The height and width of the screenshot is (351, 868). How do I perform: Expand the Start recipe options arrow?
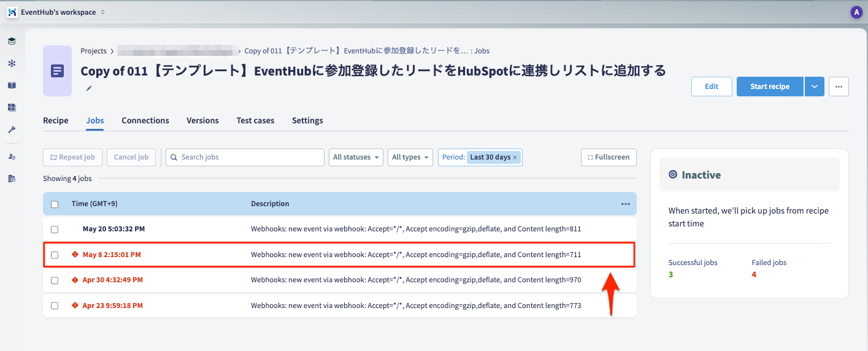(814, 87)
